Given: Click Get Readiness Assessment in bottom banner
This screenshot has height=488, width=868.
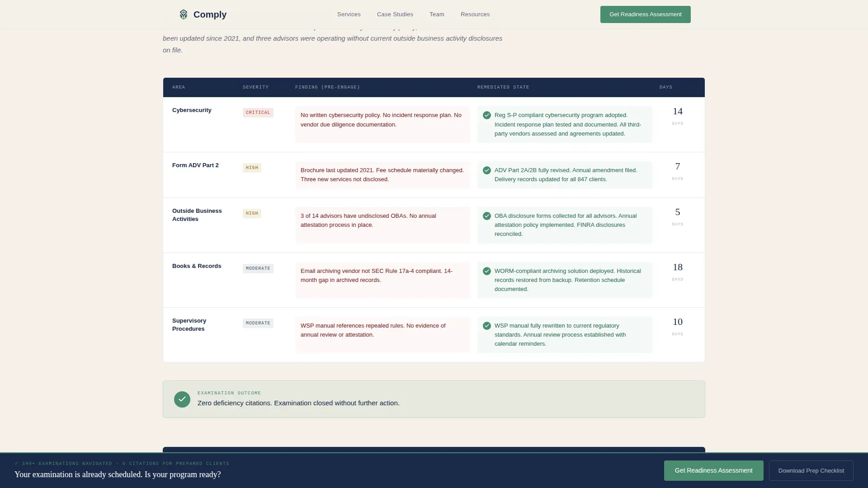Looking at the screenshot, I should pos(714,471).
